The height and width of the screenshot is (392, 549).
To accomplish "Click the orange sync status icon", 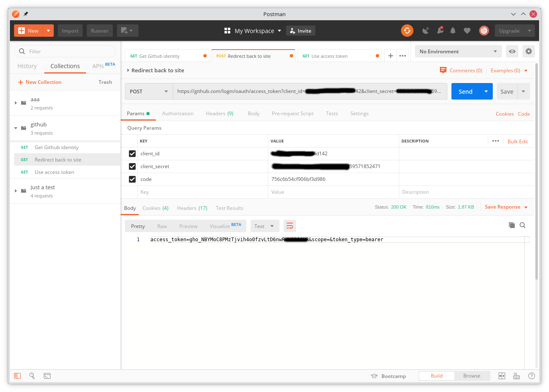I will 407,31.
